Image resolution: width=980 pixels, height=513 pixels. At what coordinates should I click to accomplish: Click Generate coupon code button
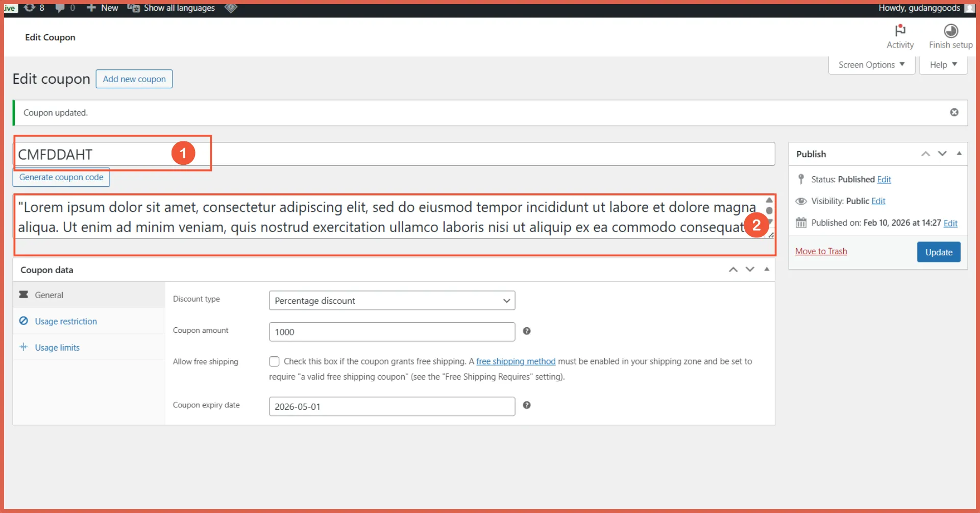tap(61, 178)
